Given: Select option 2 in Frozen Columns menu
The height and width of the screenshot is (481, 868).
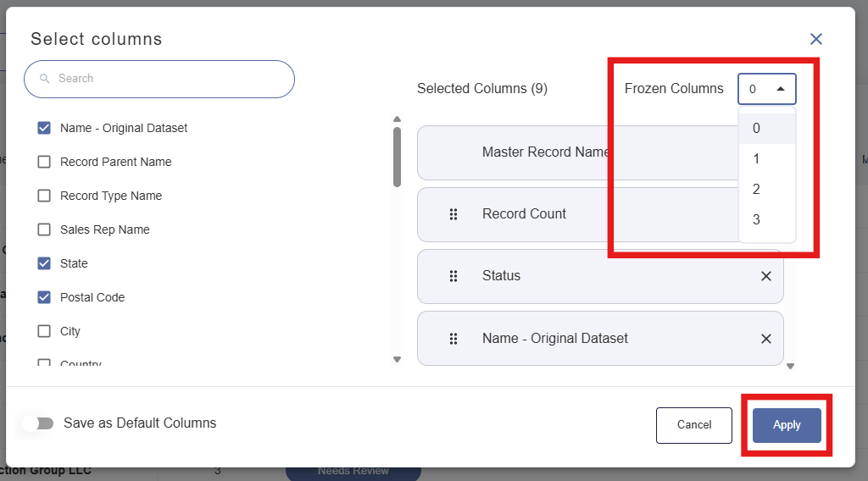Looking at the screenshot, I should tap(767, 189).
